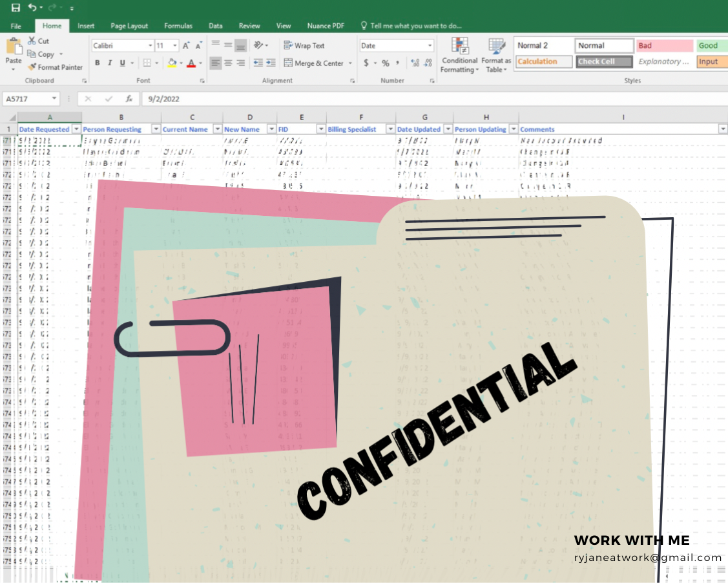This screenshot has height=583, width=728.
Task: Click the formula bar showing 9/2/2022
Action: pos(434,98)
